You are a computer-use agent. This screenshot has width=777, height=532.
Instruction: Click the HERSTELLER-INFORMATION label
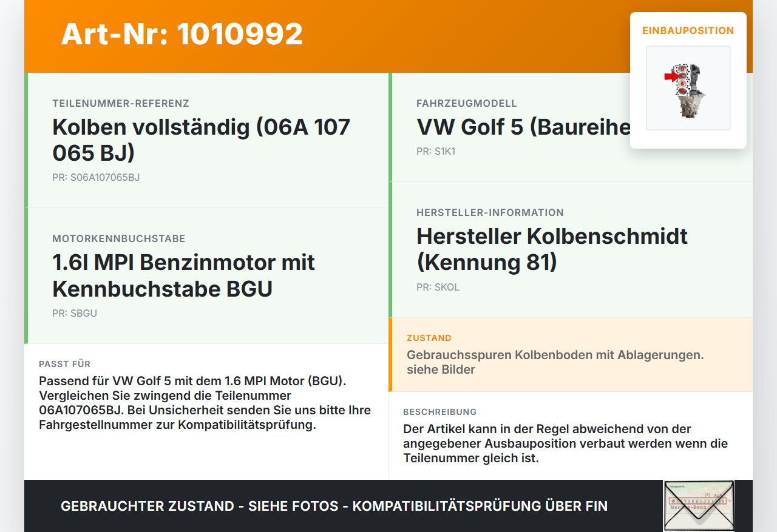490,213
